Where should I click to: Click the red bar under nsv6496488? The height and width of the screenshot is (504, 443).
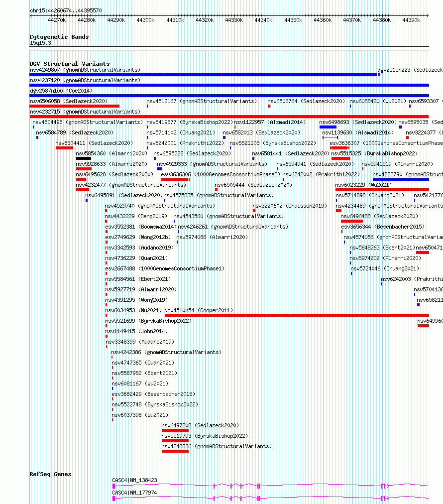pos(352,221)
